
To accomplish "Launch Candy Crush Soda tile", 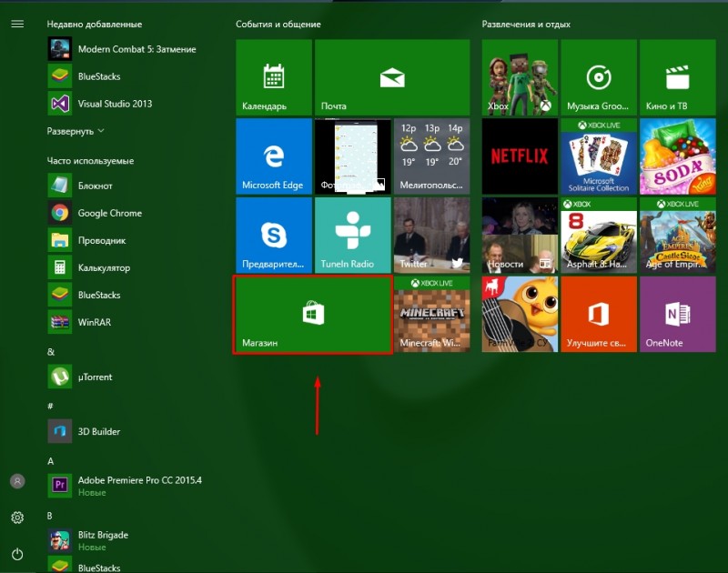I will (x=678, y=156).
